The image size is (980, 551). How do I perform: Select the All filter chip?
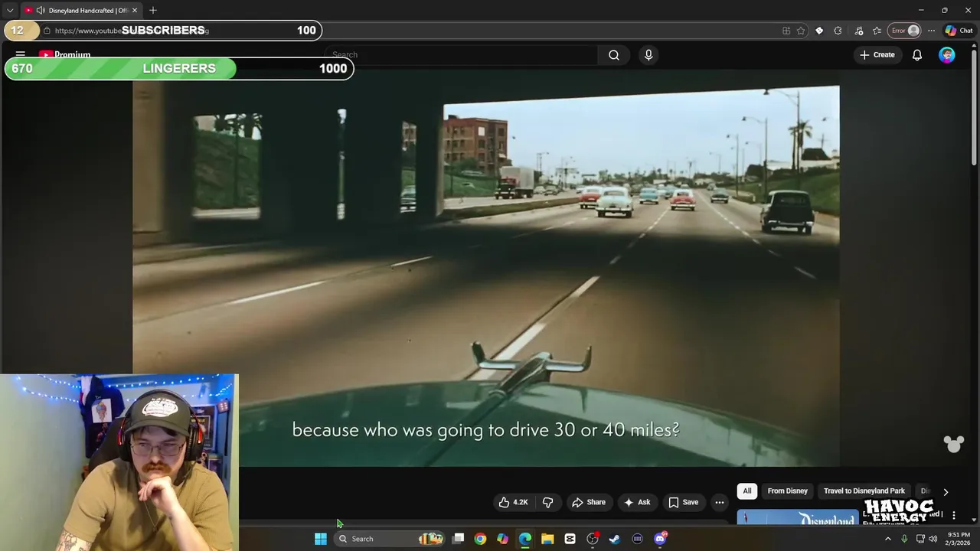point(747,491)
